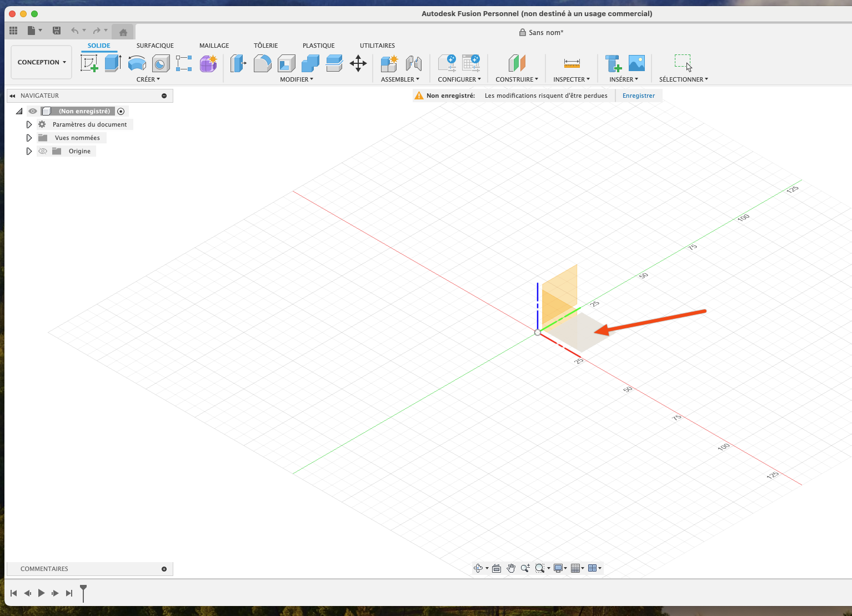
Task: Open the MODIFIER dropdown menu
Action: (297, 79)
